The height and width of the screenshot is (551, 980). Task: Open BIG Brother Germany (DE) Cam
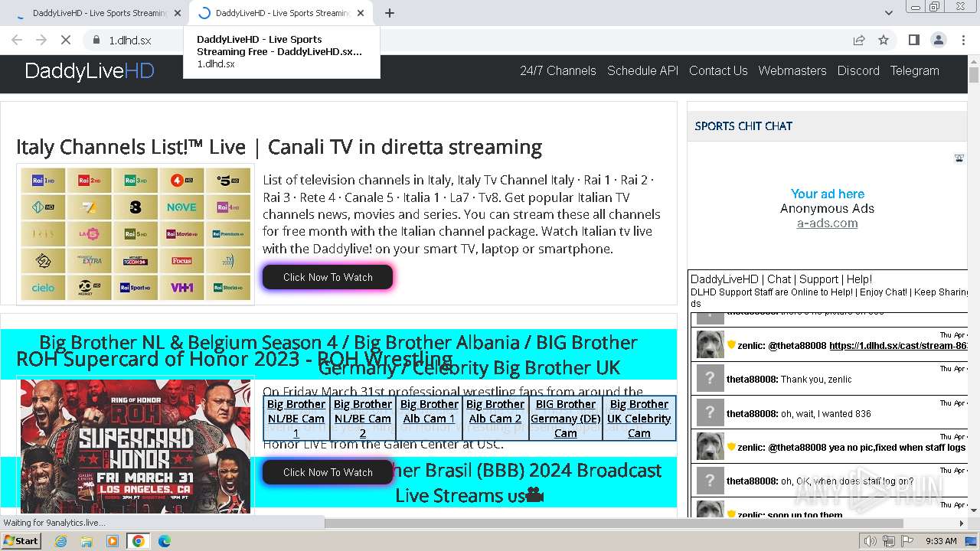click(566, 418)
